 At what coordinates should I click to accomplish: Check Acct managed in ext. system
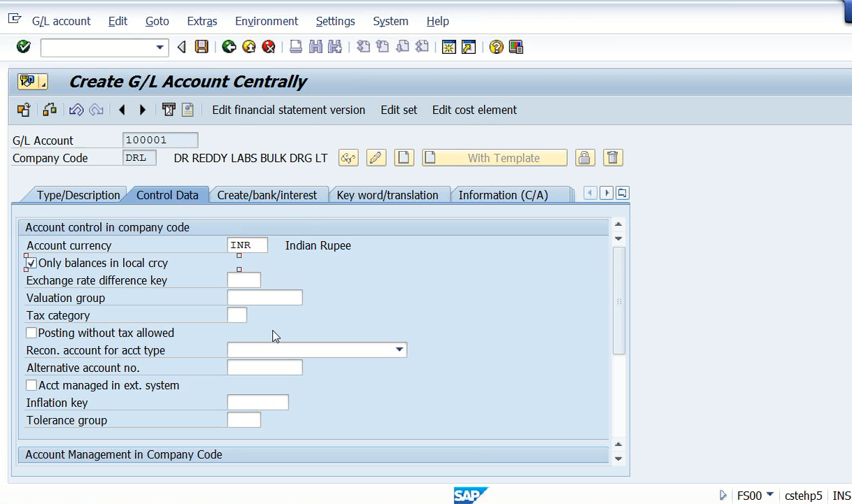tap(31, 385)
